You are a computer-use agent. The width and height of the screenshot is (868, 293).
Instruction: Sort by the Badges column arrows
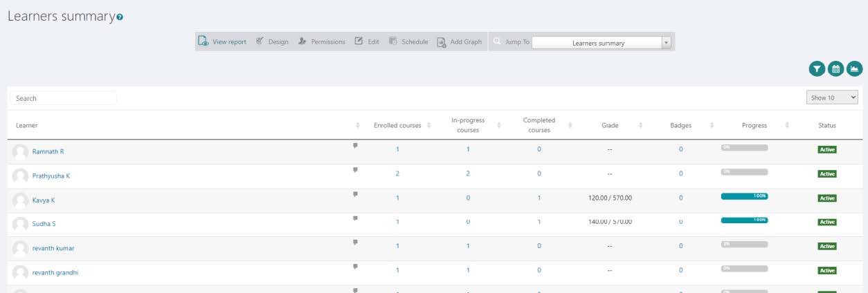712,125
